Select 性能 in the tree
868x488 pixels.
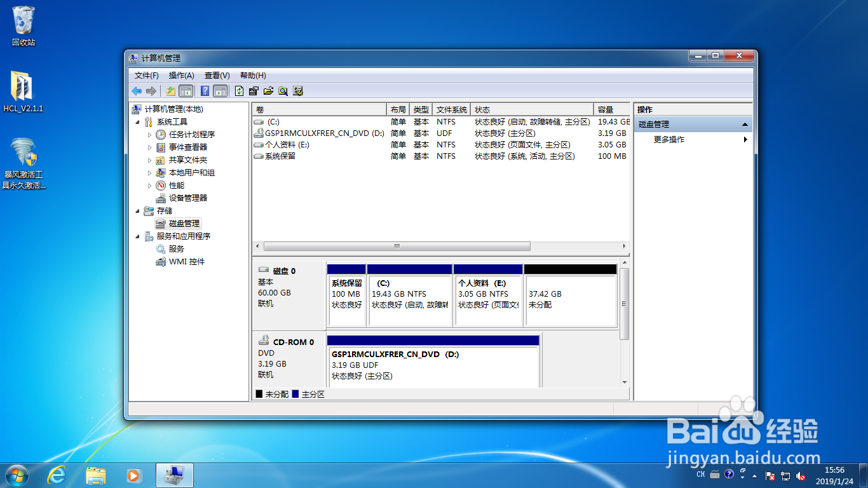(x=177, y=186)
